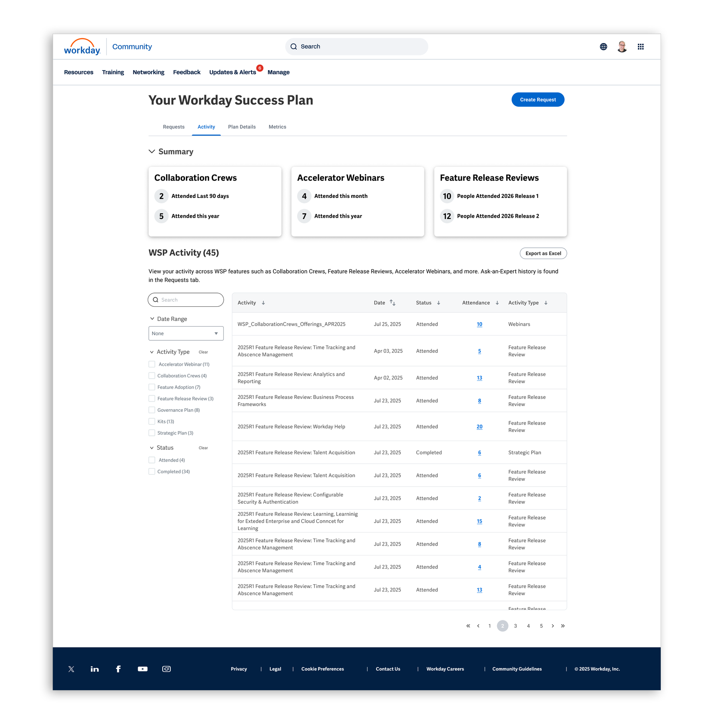This screenshot has height=728, width=705.
Task: Switch to the Metrics tab
Action: (278, 127)
